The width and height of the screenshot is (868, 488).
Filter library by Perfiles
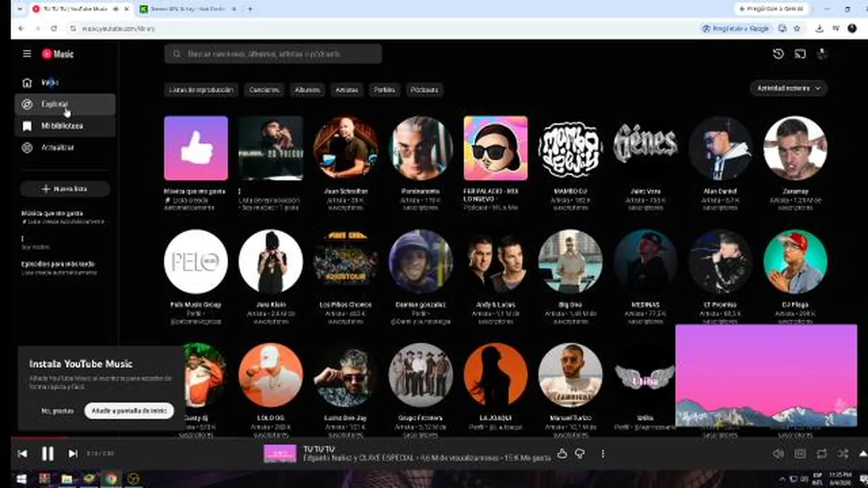[384, 89]
